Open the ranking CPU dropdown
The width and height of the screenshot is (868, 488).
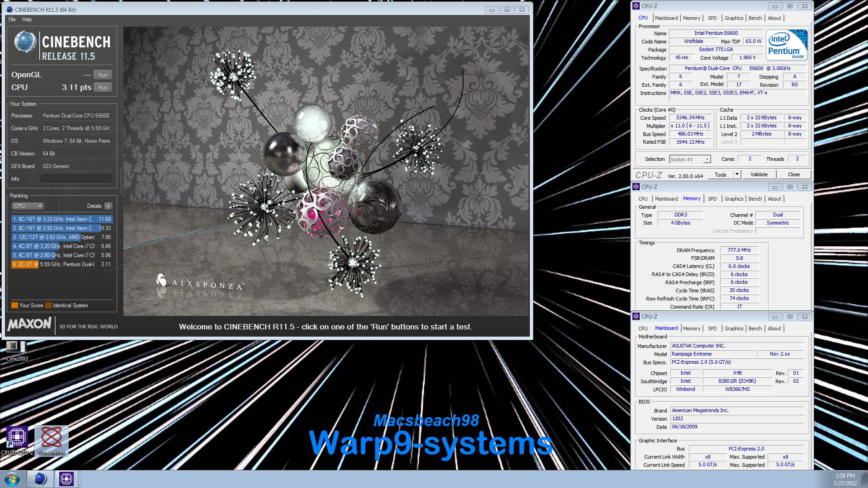28,206
